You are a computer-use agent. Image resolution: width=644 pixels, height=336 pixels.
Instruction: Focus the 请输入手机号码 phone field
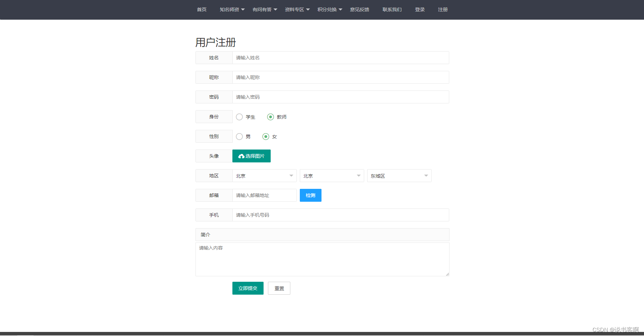click(x=341, y=215)
